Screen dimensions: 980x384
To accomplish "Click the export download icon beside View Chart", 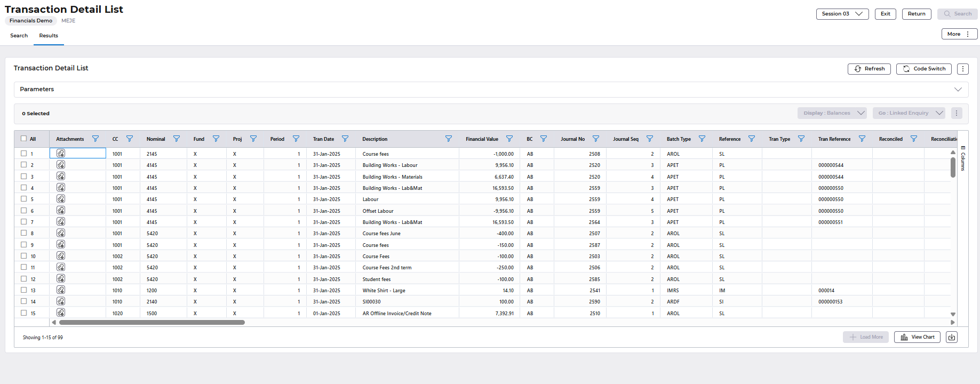I will (952, 337).
